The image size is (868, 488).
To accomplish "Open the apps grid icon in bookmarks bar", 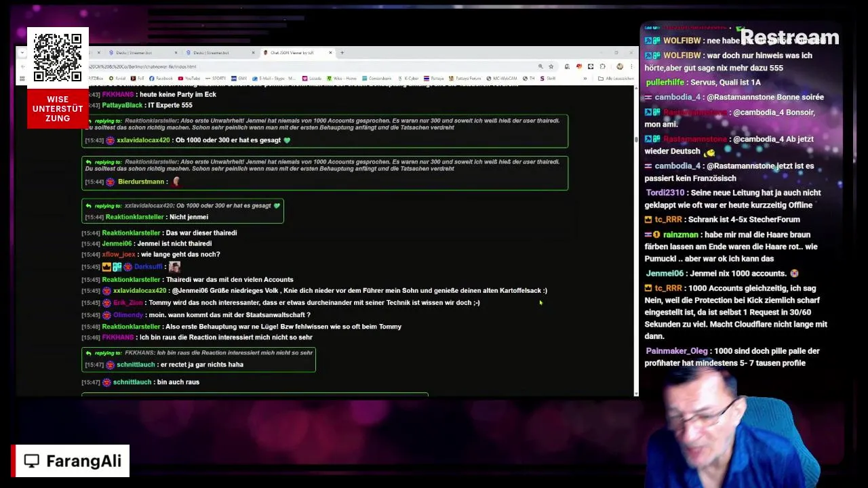I will click(22, 79).
